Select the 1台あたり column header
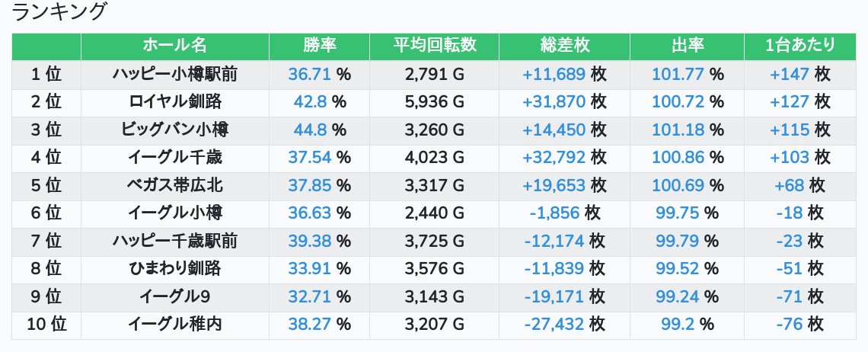The image size is (868, 352). pos(799,46)
